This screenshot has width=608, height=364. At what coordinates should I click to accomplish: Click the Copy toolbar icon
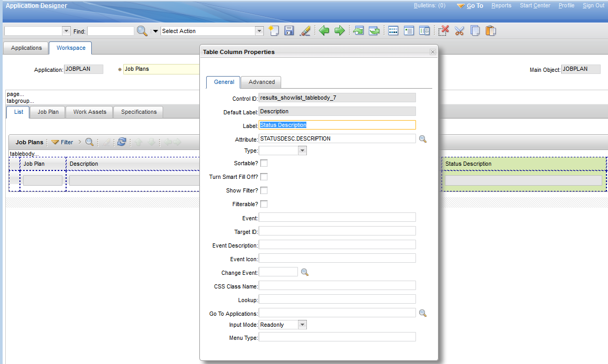475,30
